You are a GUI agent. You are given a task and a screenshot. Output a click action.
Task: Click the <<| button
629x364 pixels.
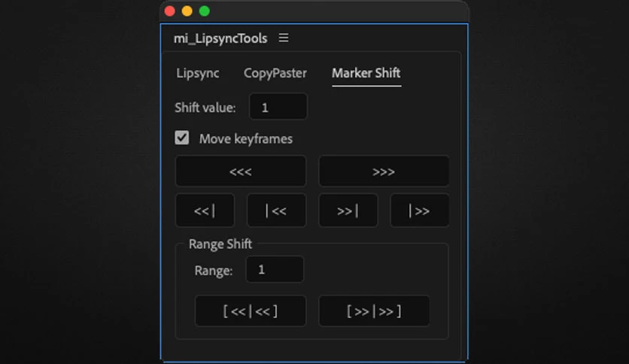[205, 211]
